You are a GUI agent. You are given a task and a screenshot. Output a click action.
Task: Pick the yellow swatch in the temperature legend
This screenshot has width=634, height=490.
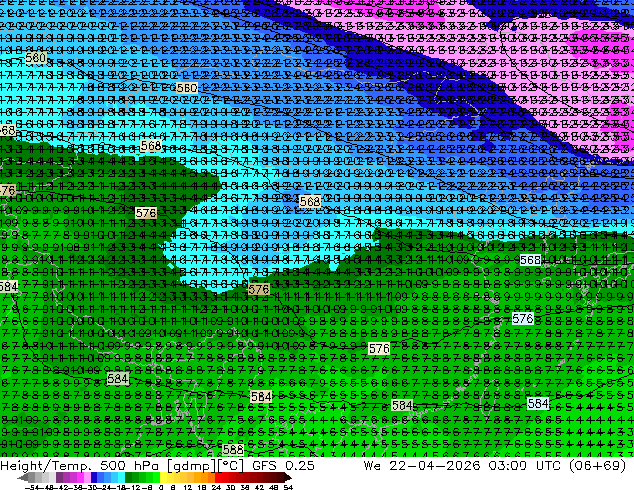point(163,478)
